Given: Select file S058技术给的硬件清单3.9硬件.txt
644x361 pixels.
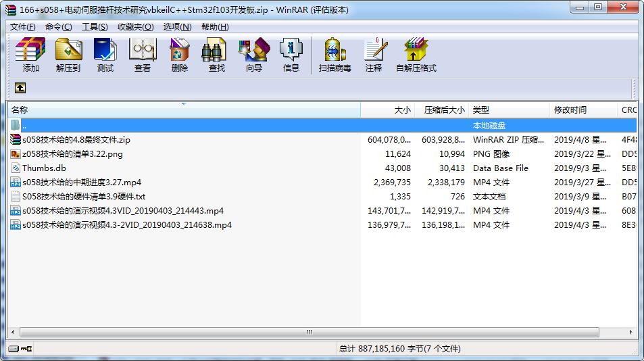Looking at the screenshot, I should coord(84,196).
